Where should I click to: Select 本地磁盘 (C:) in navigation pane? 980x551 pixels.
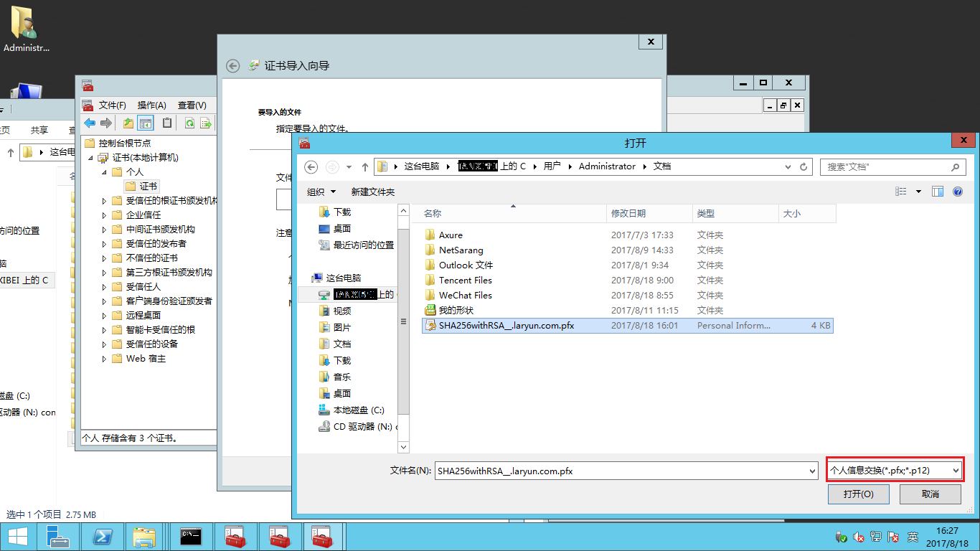[x=358, y=410]
